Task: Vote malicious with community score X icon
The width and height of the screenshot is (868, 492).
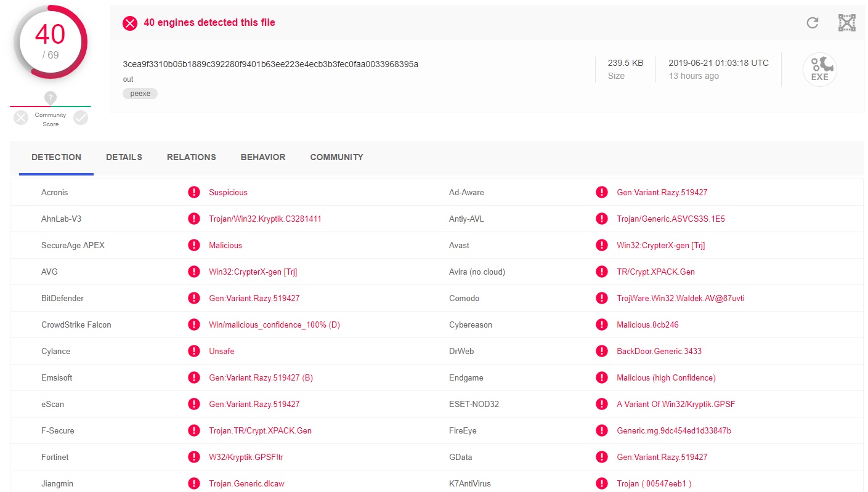Action: coord(21,118)
